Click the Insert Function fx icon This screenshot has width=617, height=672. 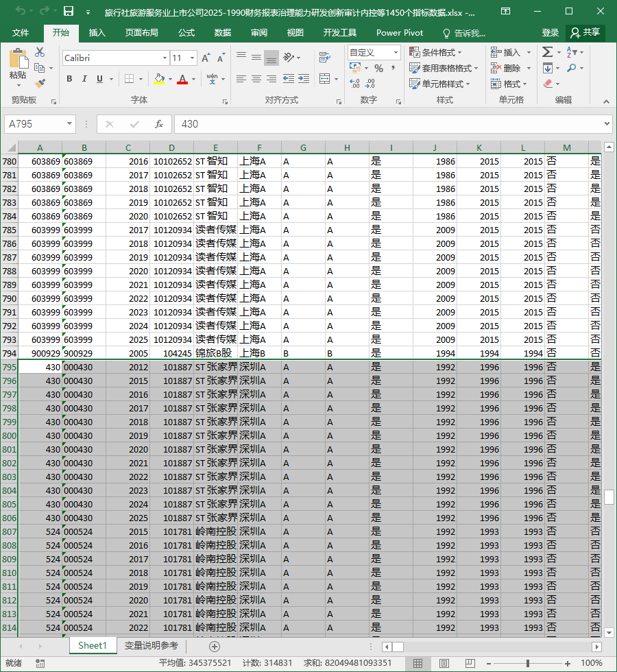(159, 124)
